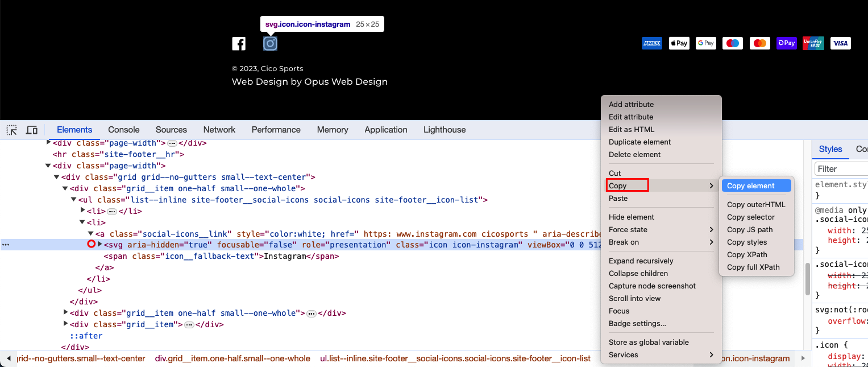Toggle the device toolbar icon
Image resolution: width=868 pixels, height=367 pixels.
pos(32,130)
